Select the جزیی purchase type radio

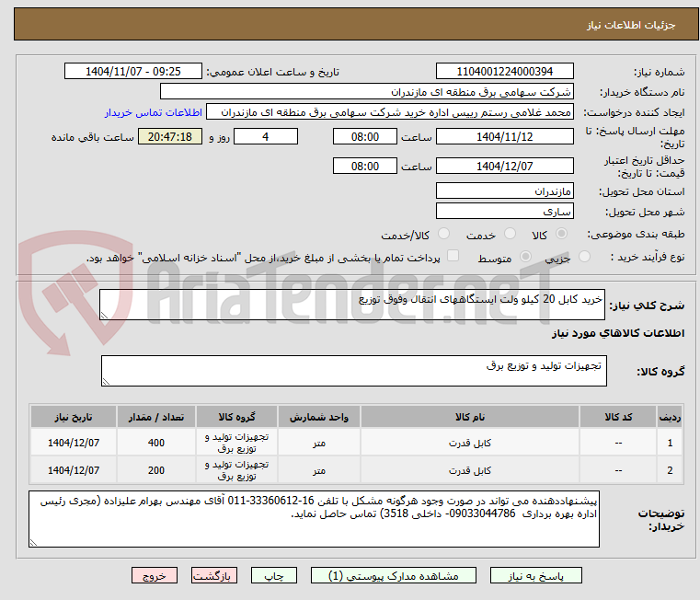tap(584, 257)
